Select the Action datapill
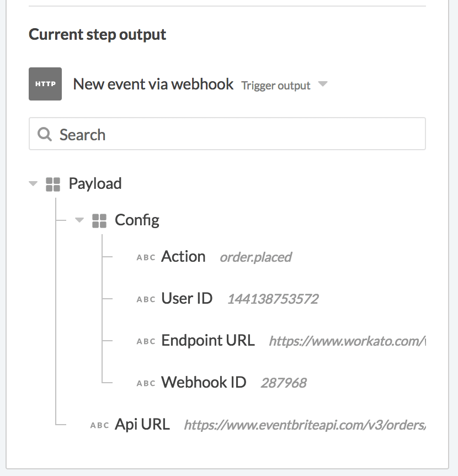 (x=183, y=256)
